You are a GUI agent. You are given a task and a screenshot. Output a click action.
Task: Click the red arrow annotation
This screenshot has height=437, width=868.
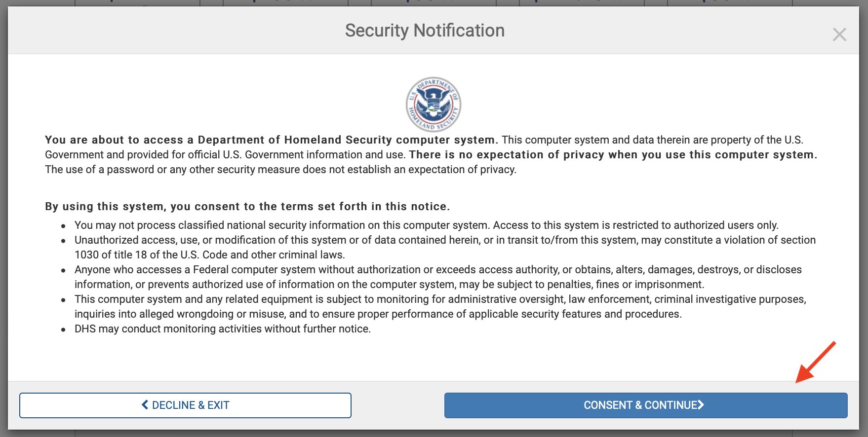click(x=815, y=363)
